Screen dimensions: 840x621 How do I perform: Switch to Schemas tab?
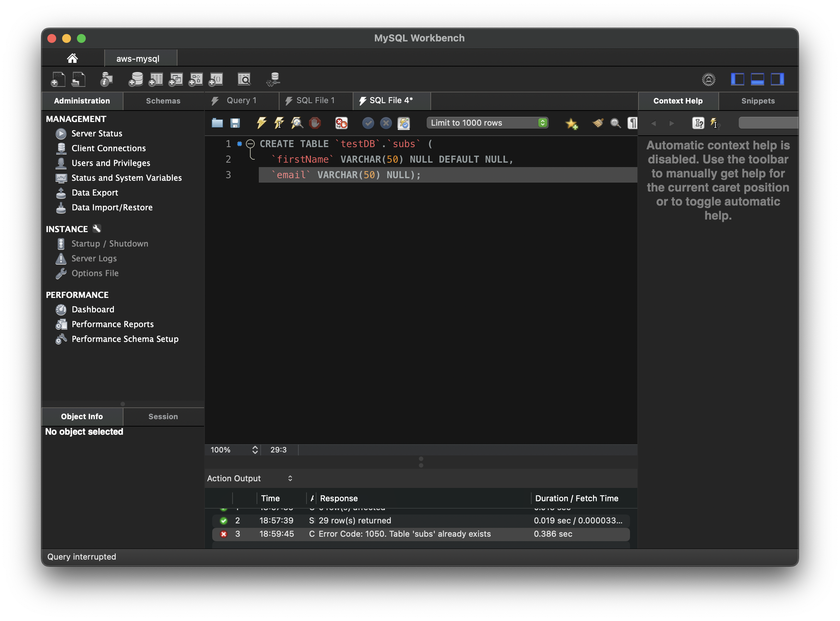[163, 101]
